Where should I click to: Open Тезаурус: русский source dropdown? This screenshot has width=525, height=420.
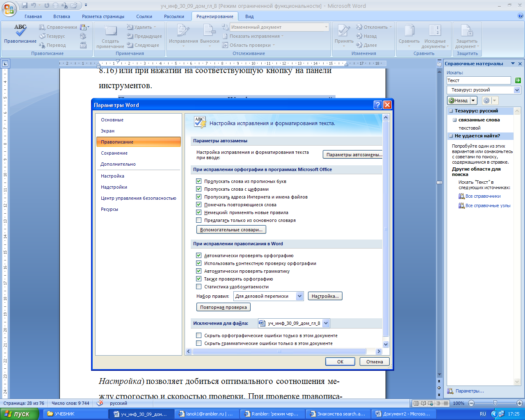517,90
